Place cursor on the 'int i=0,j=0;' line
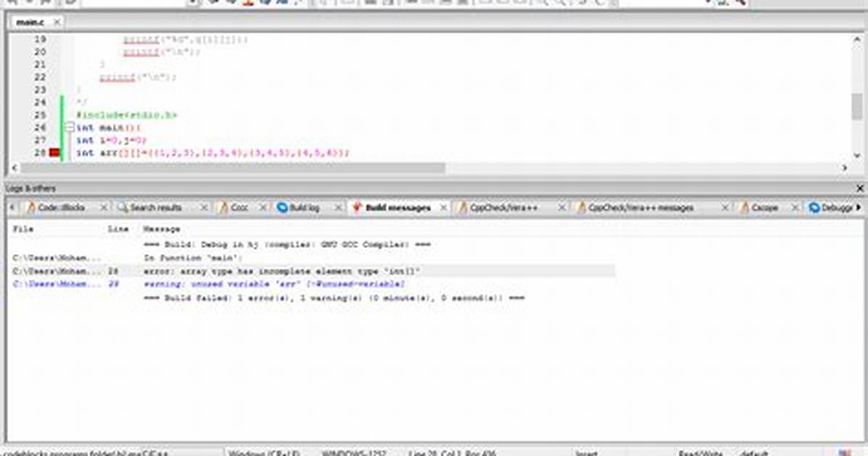Image resolution: width=868 pixels, height=456 pixels. [111, 141]
